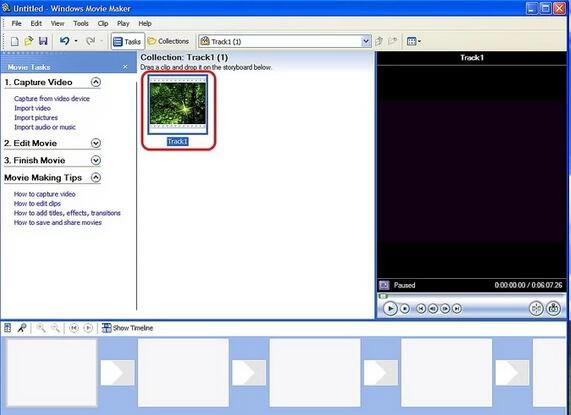This screenshot has height=415, width=571.
Task: Expand the Edit Movie section
Action: point(96,143)
